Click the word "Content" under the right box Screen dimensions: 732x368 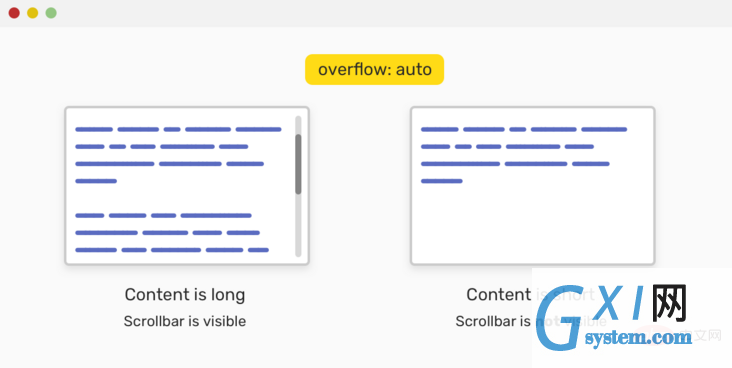(499, 295)
